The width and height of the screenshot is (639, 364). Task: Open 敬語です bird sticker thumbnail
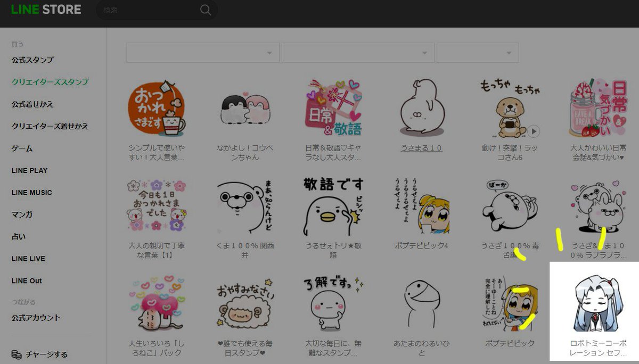pyautogui.click(x=333, y=206)
